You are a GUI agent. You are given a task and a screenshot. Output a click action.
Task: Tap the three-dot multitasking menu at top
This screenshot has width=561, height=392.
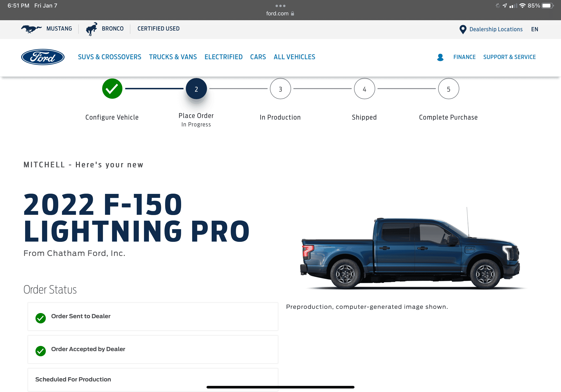tap(280, 6)
